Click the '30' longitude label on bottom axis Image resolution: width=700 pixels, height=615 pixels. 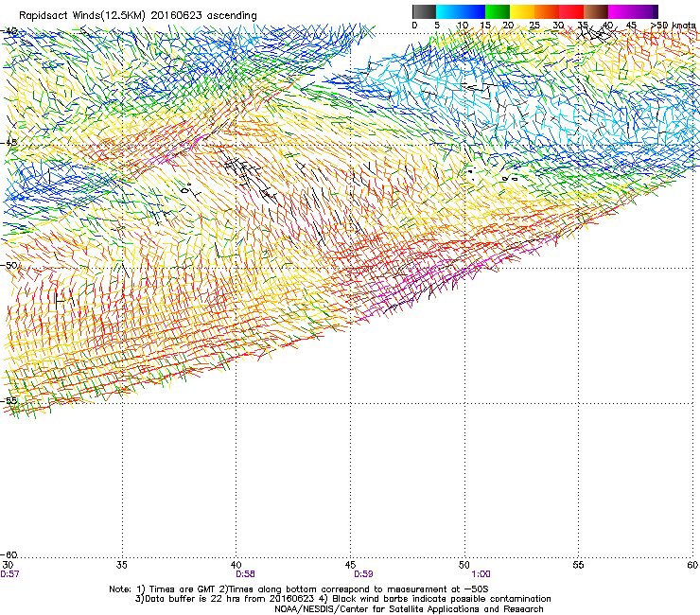pyautogui.click(x=8, y=565)
